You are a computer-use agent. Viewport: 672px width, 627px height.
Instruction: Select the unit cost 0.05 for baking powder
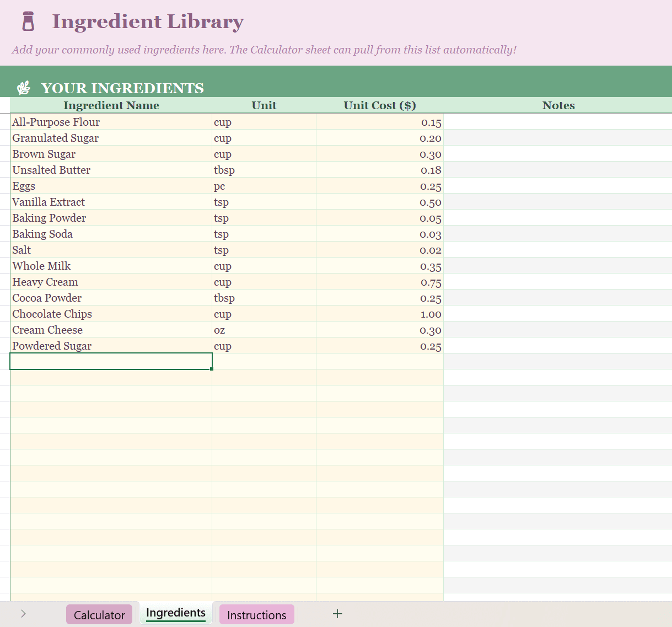(x=380, y=218)
